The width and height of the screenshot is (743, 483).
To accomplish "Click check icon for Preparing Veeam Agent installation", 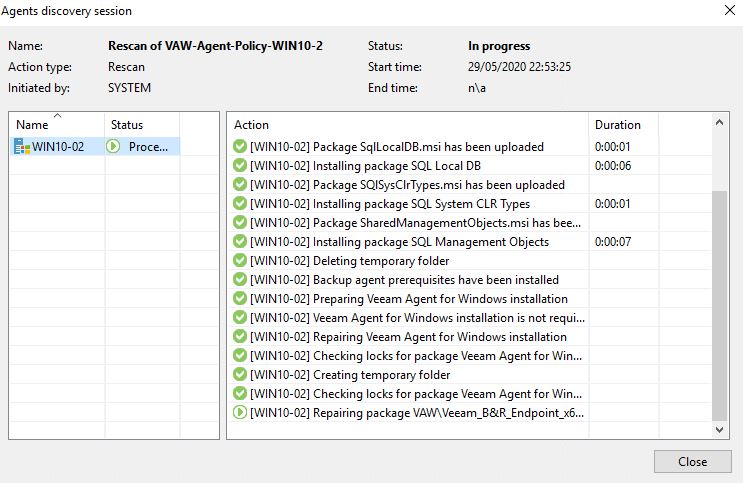I will [x=240, y=298].
